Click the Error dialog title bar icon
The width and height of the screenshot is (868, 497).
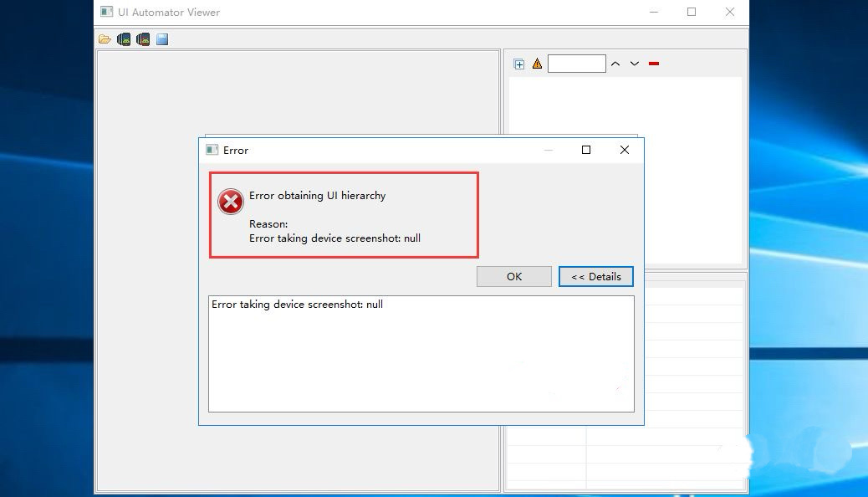pyautogui.click(x=212, y=150)
